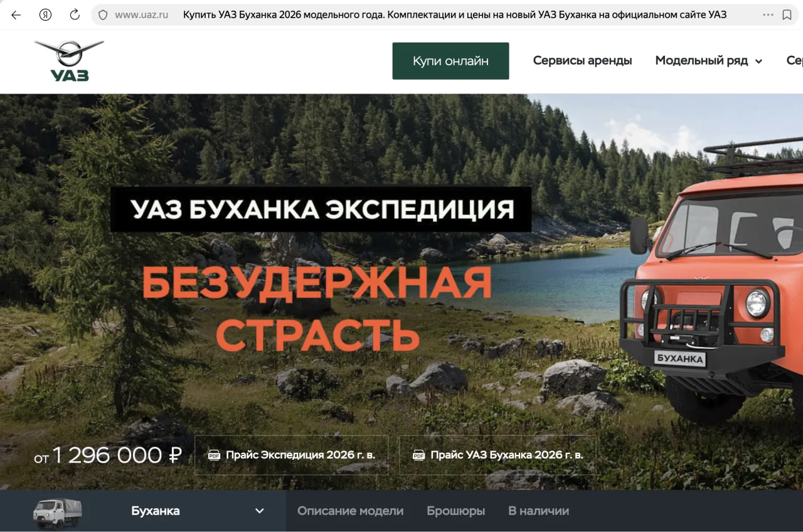
Task: Switch to the Брошюры tab
Action: pos(455,511)
